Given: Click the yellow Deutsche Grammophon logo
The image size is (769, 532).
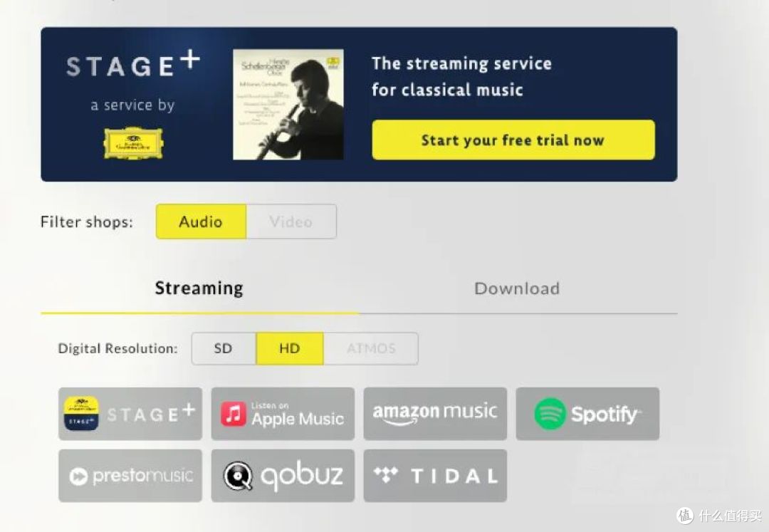Looking at the screenshot, I should 133,143.
